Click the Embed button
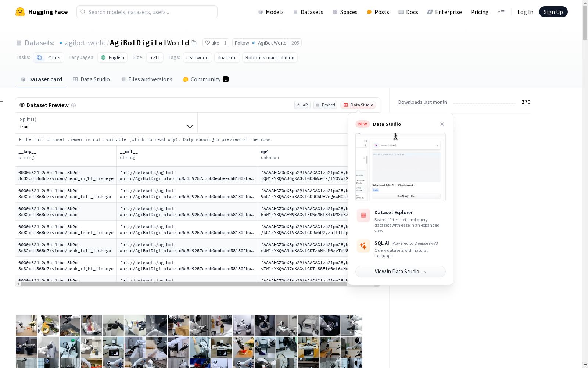Image resolution: width=588 pixels, height=368 pixels. click(325, 105)
